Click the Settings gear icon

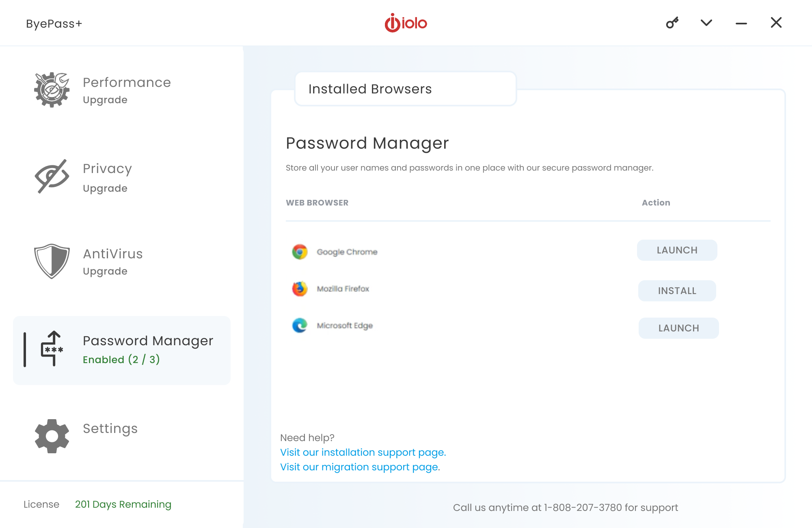click(x=52, y=436)
